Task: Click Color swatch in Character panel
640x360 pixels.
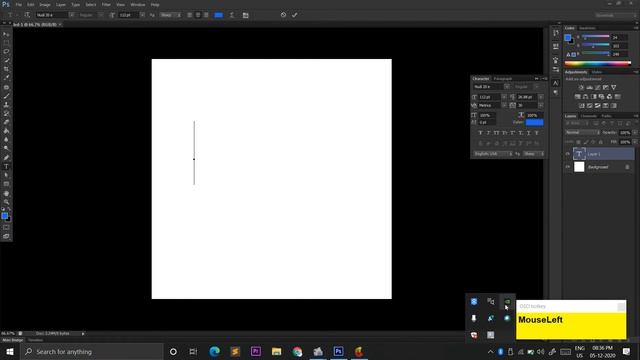Action: click(534, 122)
